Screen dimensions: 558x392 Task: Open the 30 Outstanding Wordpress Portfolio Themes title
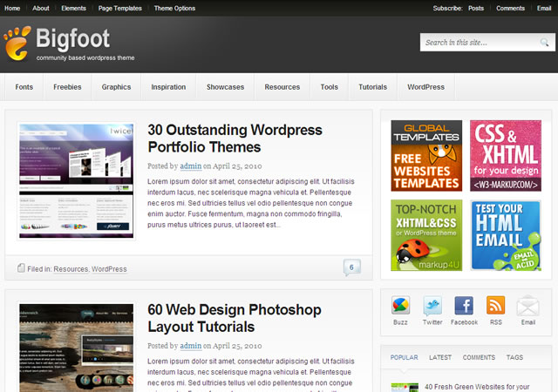(235, 139)
